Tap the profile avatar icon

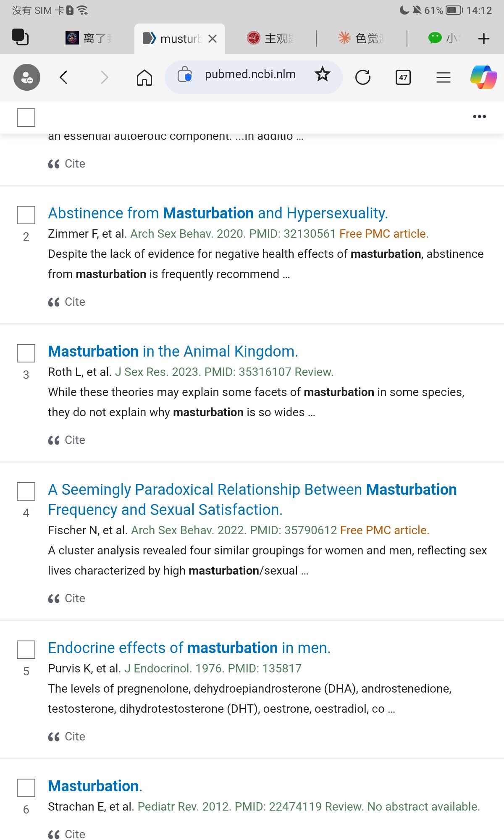pos(27,77)
